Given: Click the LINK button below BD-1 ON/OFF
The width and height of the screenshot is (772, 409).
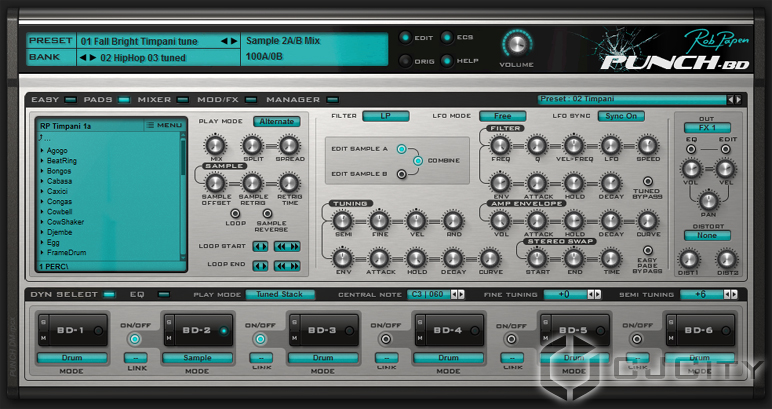Looking at the screenshot, I should click(x=135, y=358).
